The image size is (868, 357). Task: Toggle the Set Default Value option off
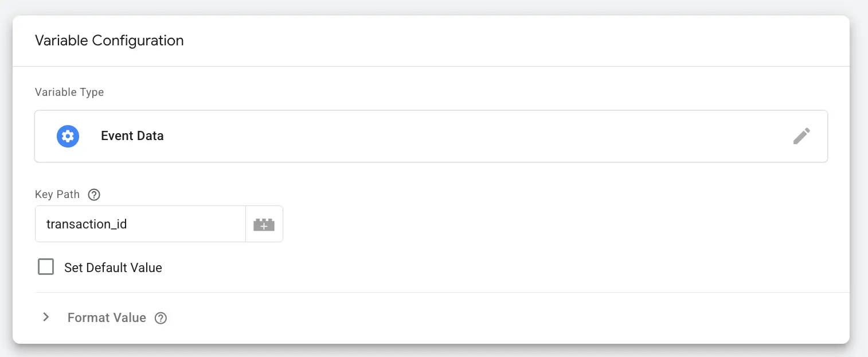[x=46, y=266]
